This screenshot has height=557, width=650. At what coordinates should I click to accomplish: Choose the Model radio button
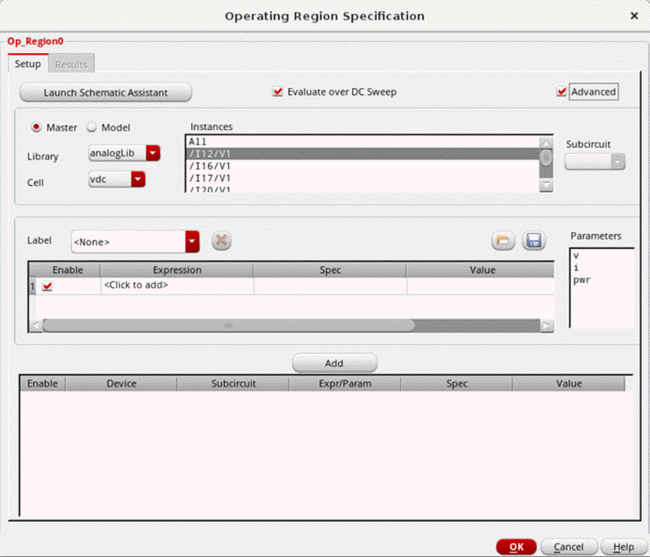(92, 128)
